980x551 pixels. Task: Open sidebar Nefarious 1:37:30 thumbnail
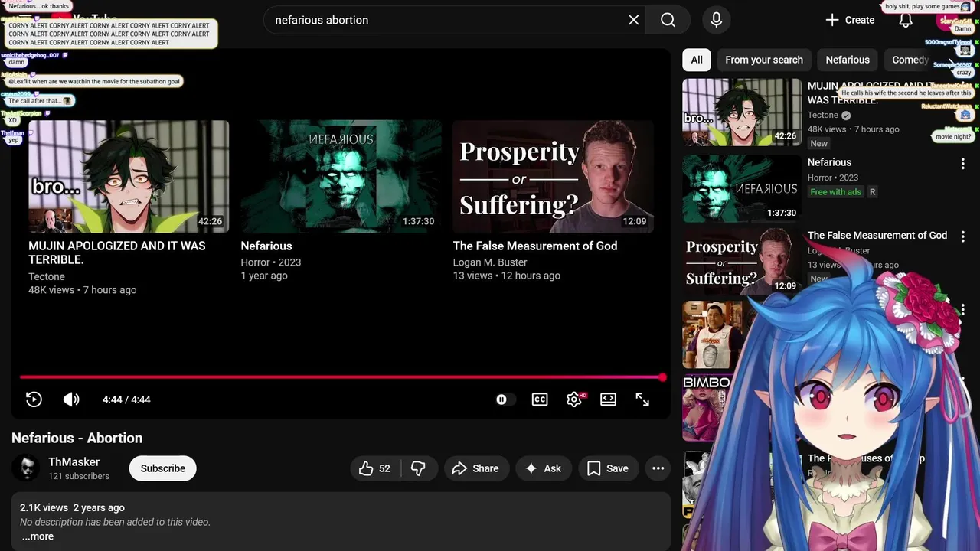[742, 188]
